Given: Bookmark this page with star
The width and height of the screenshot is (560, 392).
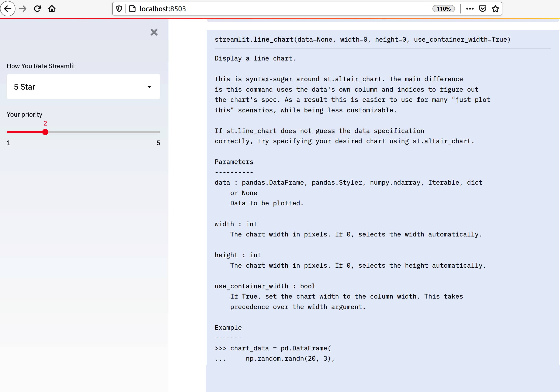Looking at the screenshot, I should (x=495, y=9).
